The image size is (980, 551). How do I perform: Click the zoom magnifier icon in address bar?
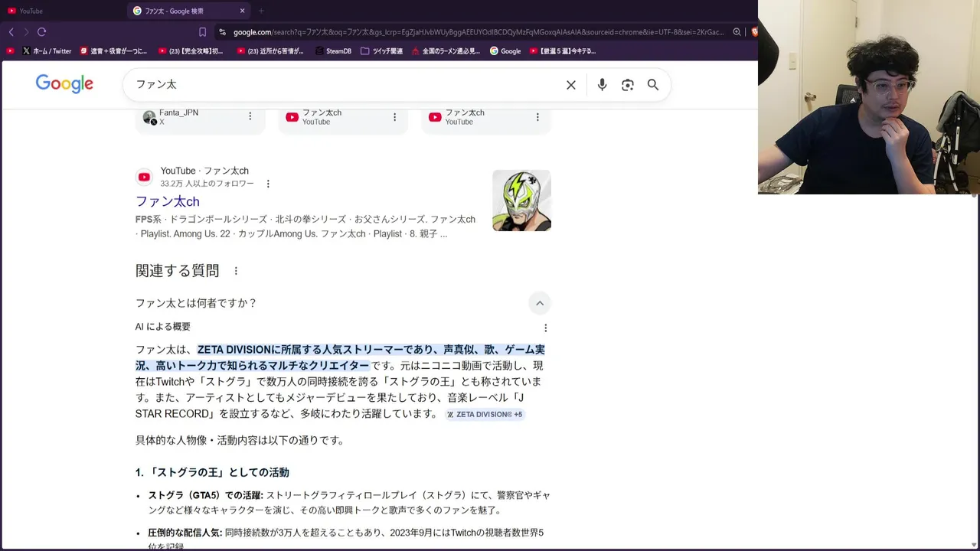click(x=737, y=32)
